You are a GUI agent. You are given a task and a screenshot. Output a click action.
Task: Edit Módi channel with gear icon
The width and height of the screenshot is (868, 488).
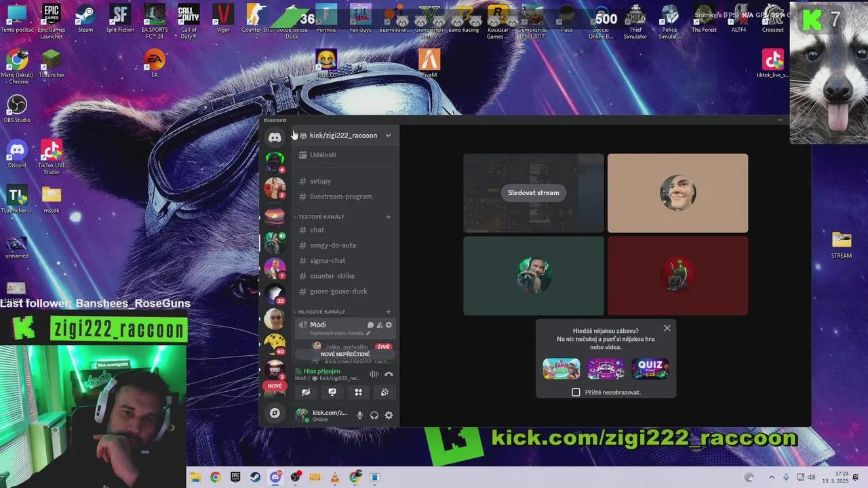389,325
